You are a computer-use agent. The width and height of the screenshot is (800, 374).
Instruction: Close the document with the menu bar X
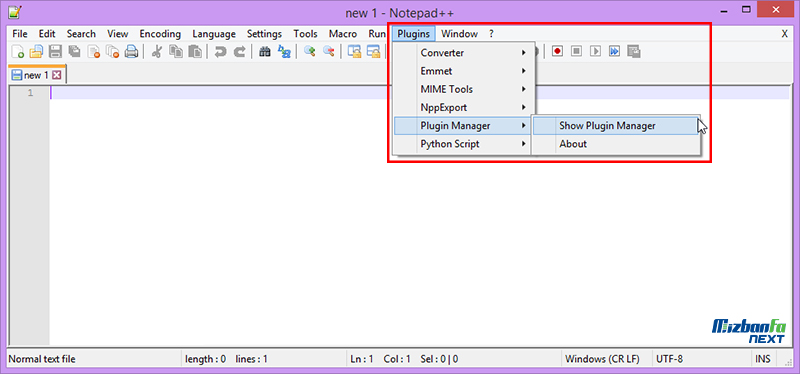tap(784, 34)
